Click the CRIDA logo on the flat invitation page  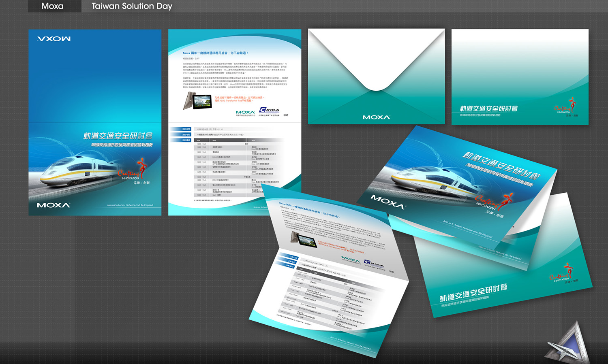[x=269, y=111]
